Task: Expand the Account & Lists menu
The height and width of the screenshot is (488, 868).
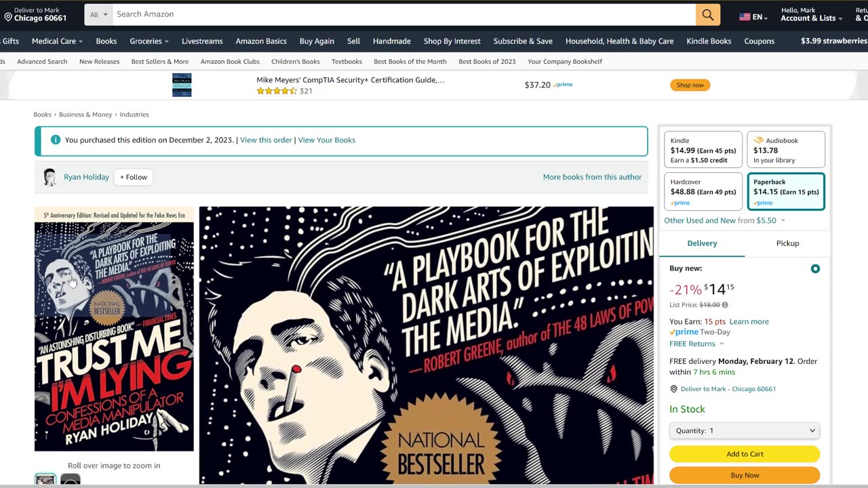Action: pyautogui.click(x=811, y=14)
